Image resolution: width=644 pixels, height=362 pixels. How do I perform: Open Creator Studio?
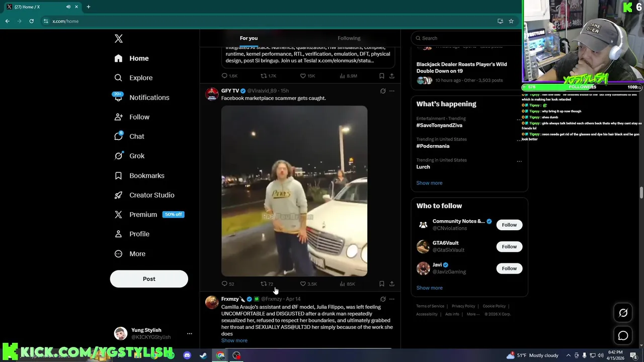[144, 195]
